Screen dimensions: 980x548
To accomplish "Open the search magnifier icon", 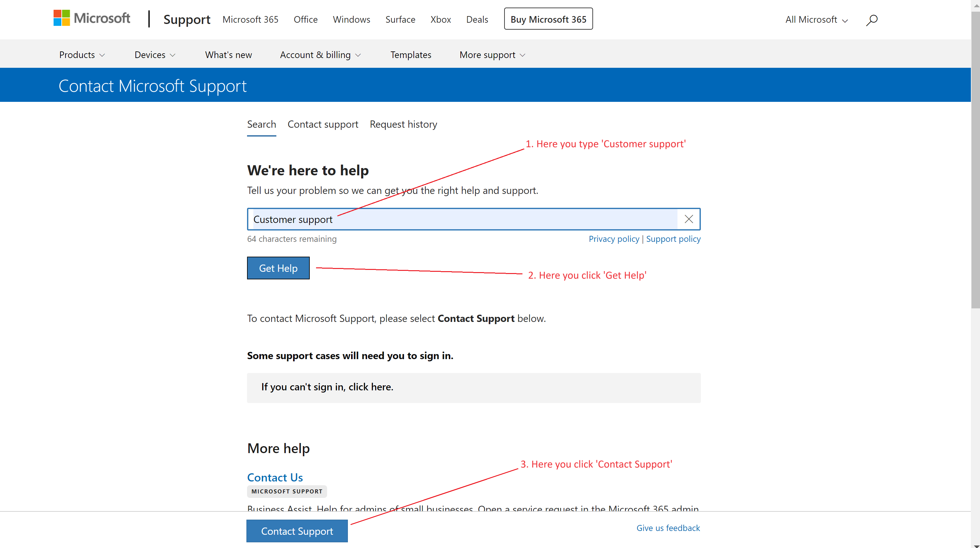I will tap(872, 20).
